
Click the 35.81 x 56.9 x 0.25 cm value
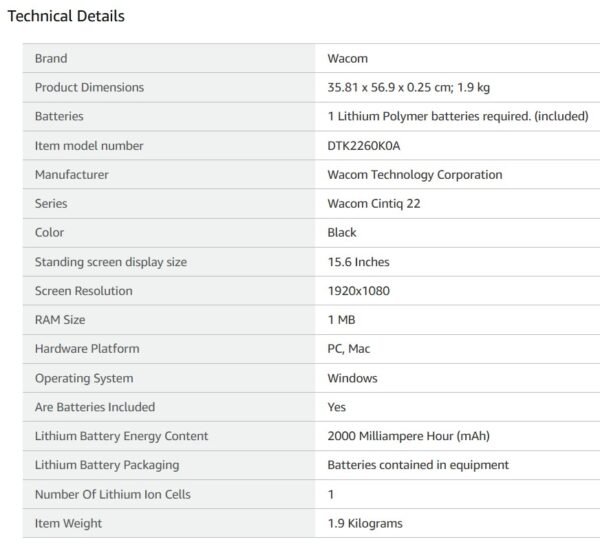(408, 87)
